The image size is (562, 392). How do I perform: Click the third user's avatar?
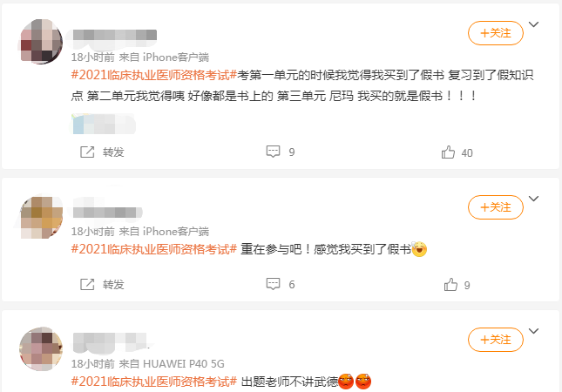(41, 348)
